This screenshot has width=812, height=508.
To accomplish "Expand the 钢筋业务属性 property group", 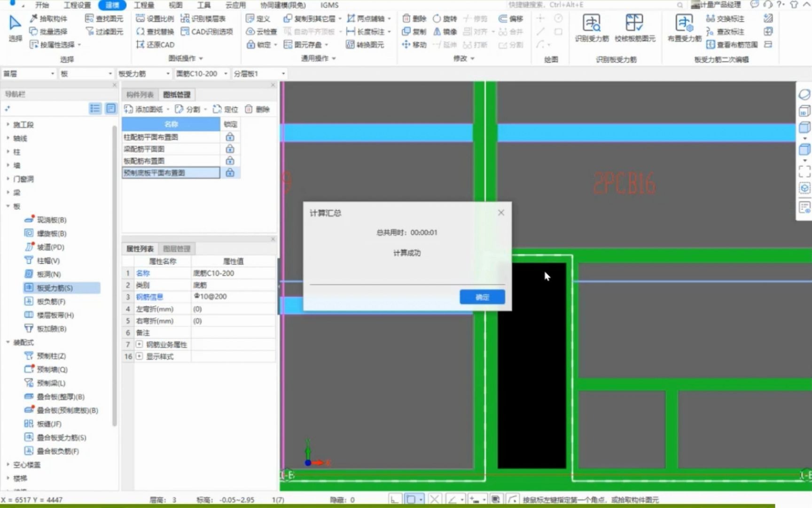I will pos(139,344).
